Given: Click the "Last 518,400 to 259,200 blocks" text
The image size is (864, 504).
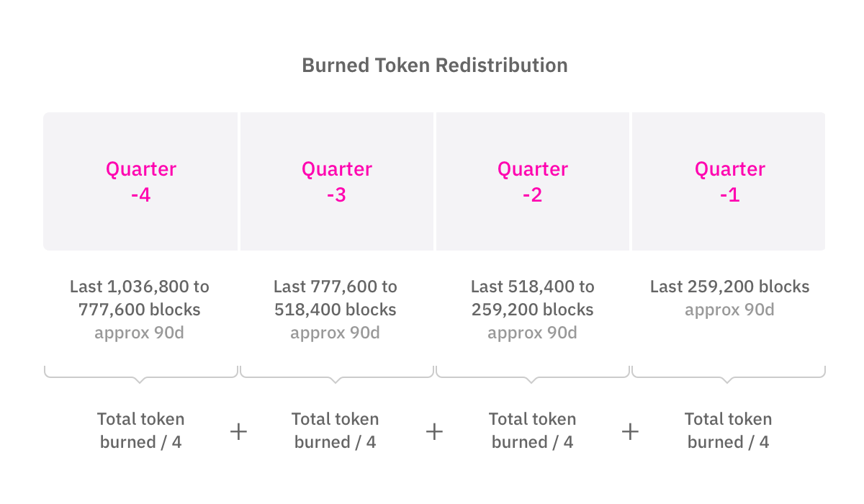Looking at the screenshot, I should coord(533,298).
